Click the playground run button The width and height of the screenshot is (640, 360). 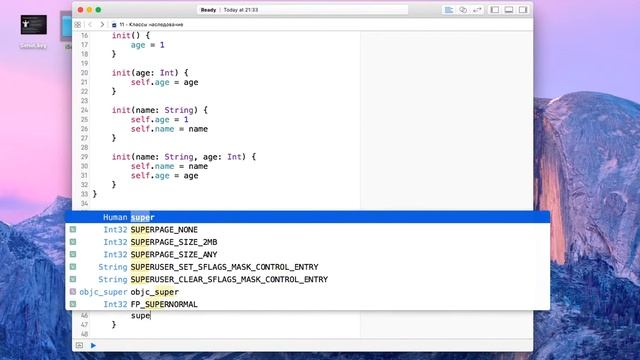pyautogui.click(x=93, y=345)
